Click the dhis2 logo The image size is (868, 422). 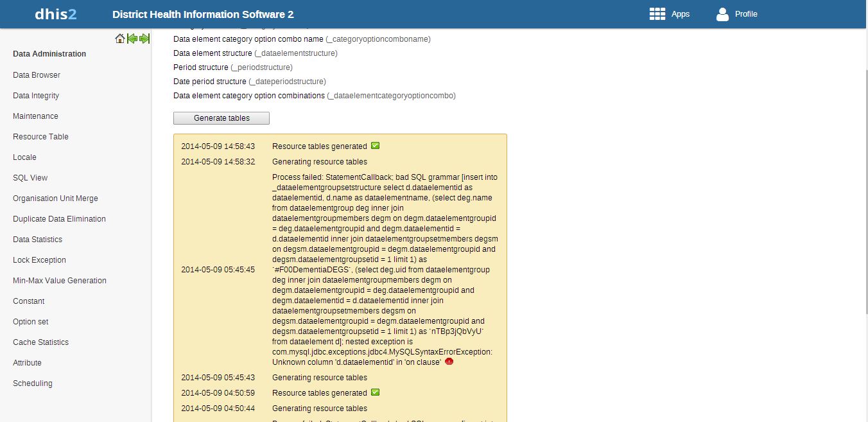coord(56,13)
